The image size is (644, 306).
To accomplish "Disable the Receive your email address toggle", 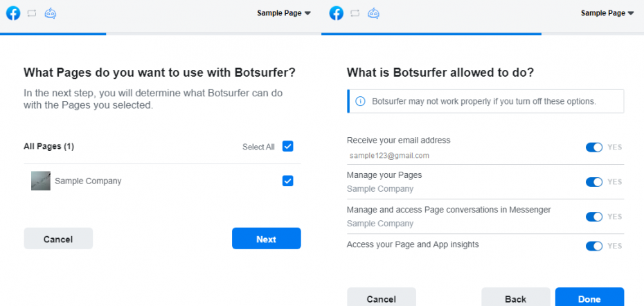I will (594, 147).
